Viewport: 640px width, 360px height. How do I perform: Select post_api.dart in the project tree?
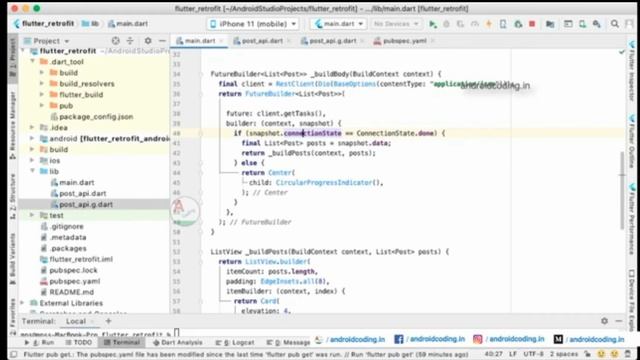pos(82,193)
